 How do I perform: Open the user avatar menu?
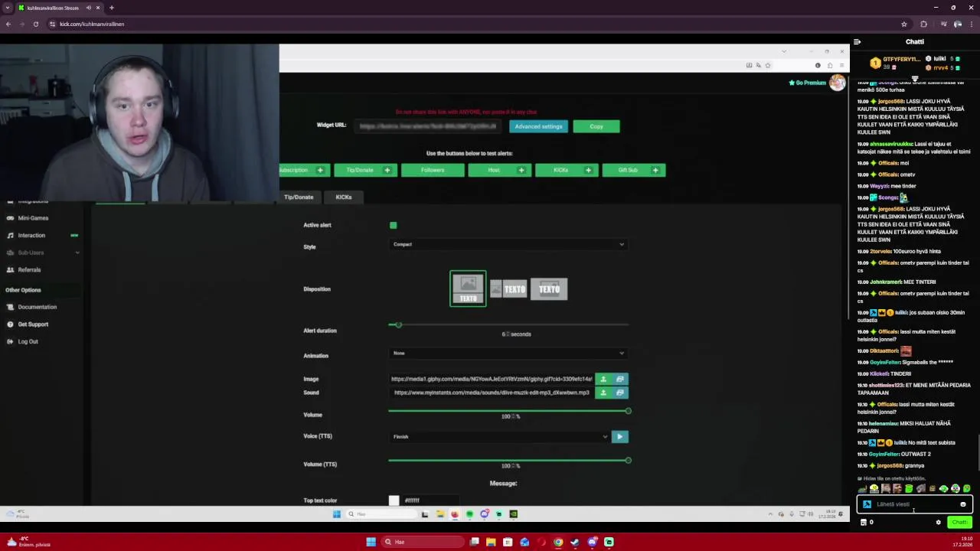pos(838,83)
